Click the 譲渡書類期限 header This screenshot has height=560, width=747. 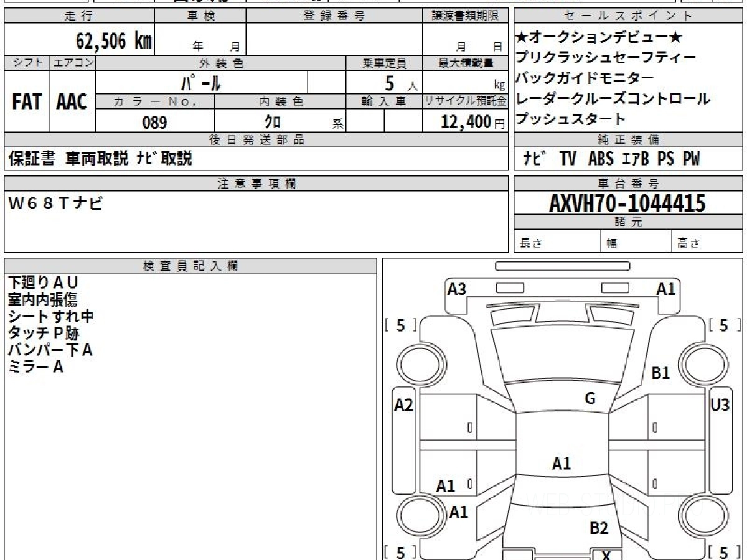[x=466, y=16]
